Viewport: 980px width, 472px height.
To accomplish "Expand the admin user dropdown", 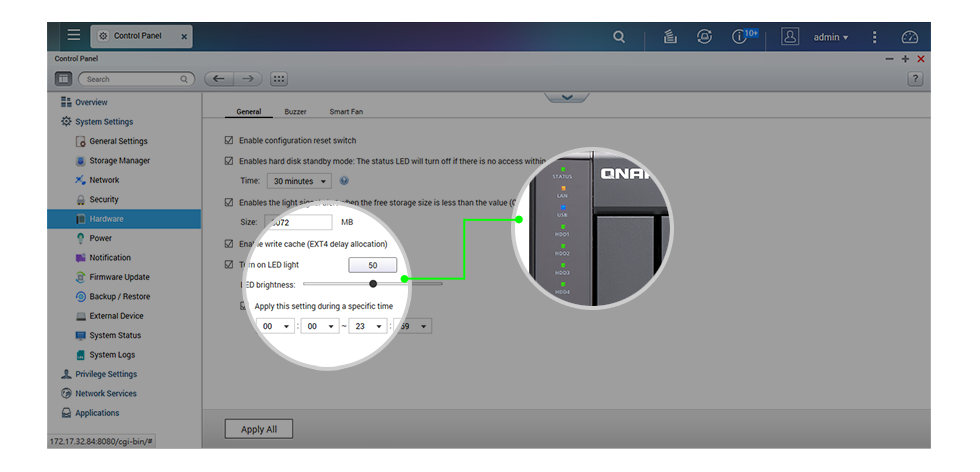I will (x=830, y=37).
